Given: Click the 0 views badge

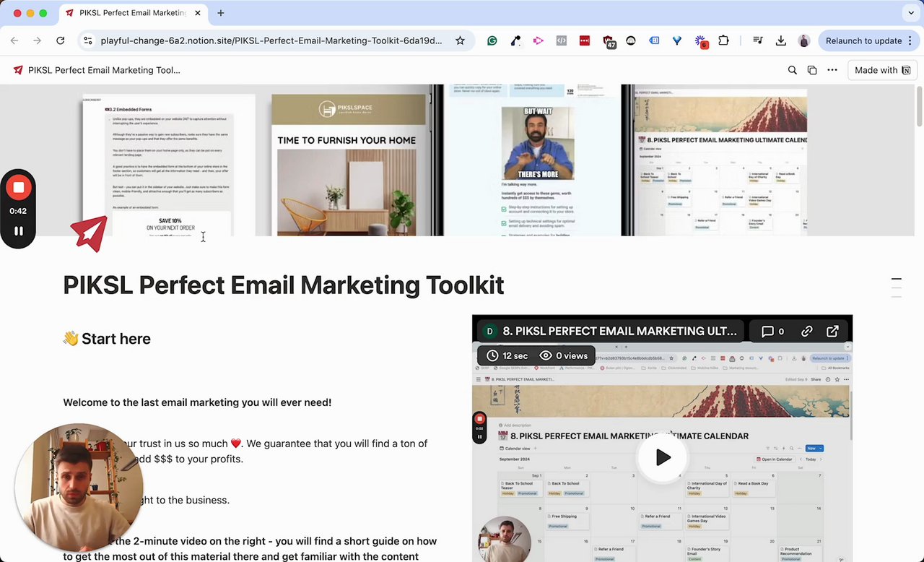Looking at the screenshot, I should pyautogui.click(x=564, y=355).
